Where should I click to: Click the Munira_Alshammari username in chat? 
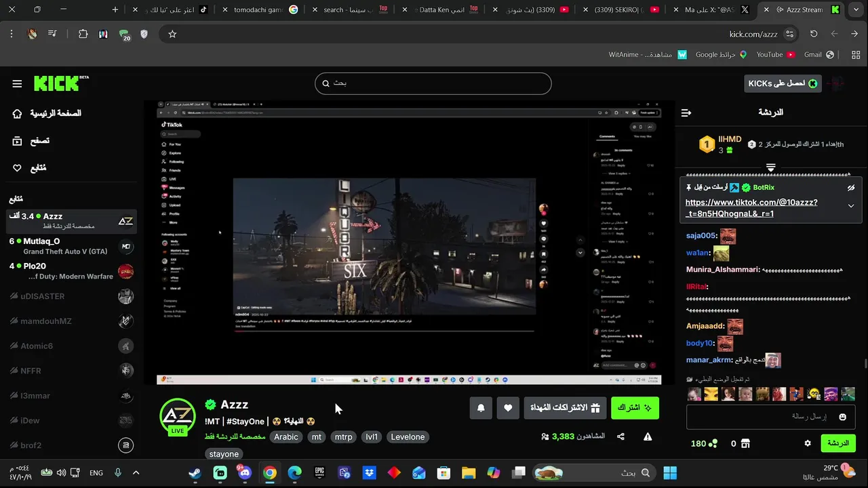pos(722,270)
